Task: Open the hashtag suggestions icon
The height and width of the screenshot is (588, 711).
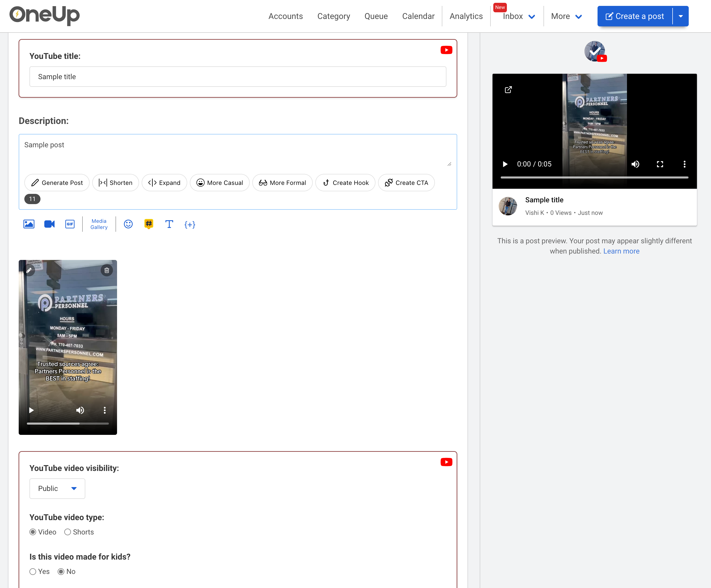Action: (149, 224)
